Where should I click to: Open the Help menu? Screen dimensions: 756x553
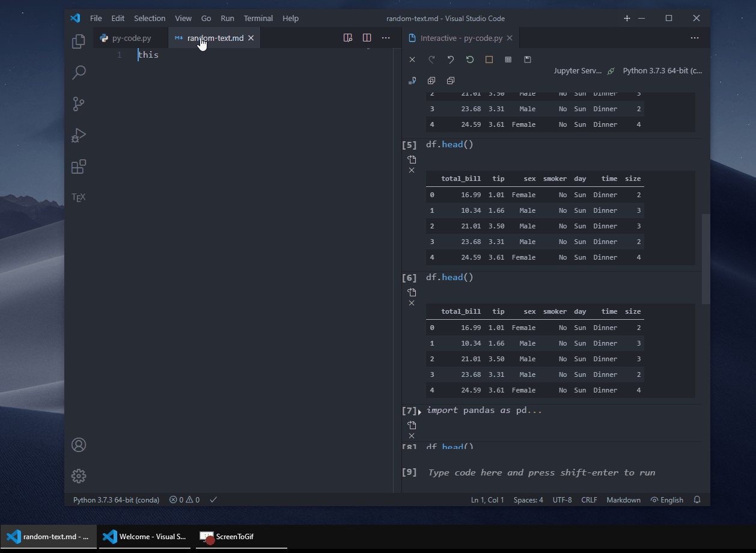[290, 18]
